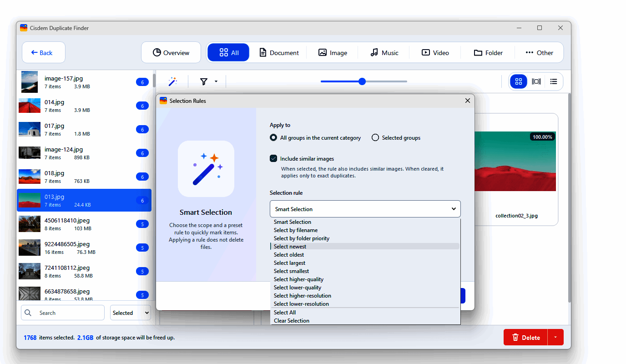Click the Smart Selection wand illustration
Image resolution: width=626 pixels, height=364 pixels.
click(x=206, y=169)
